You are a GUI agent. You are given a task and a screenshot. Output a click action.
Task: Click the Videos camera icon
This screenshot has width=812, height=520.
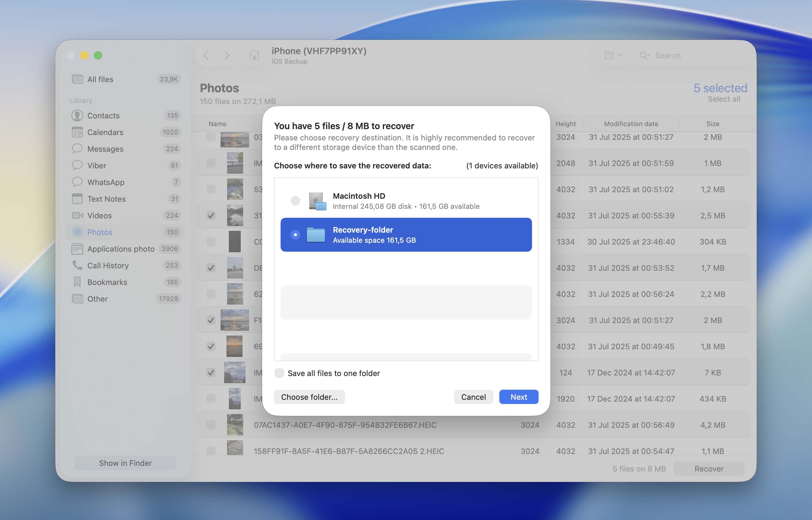(x=77, y=215)
